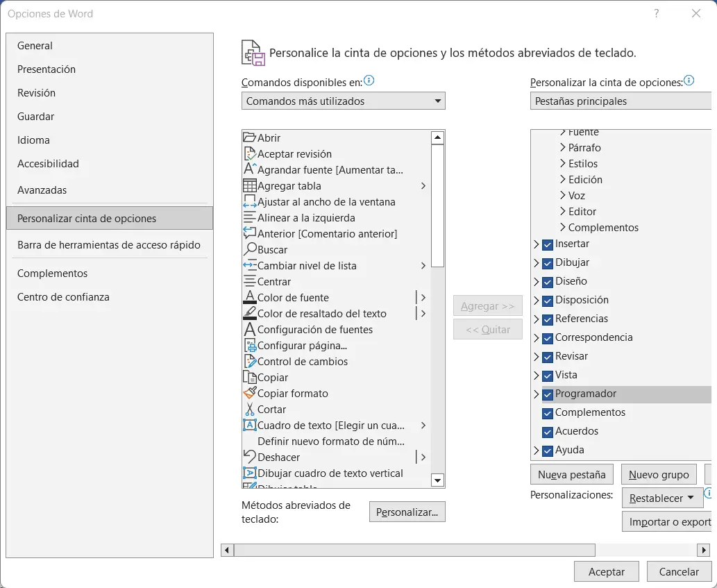Disable the Revisar tab checkbox

coord(548,357)
